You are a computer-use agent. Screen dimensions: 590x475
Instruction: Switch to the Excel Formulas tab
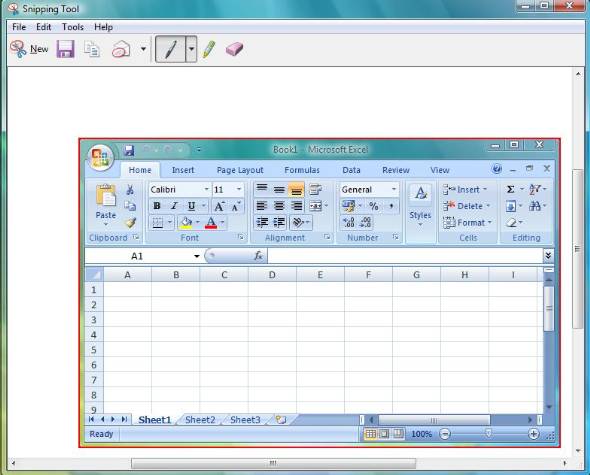302,170
